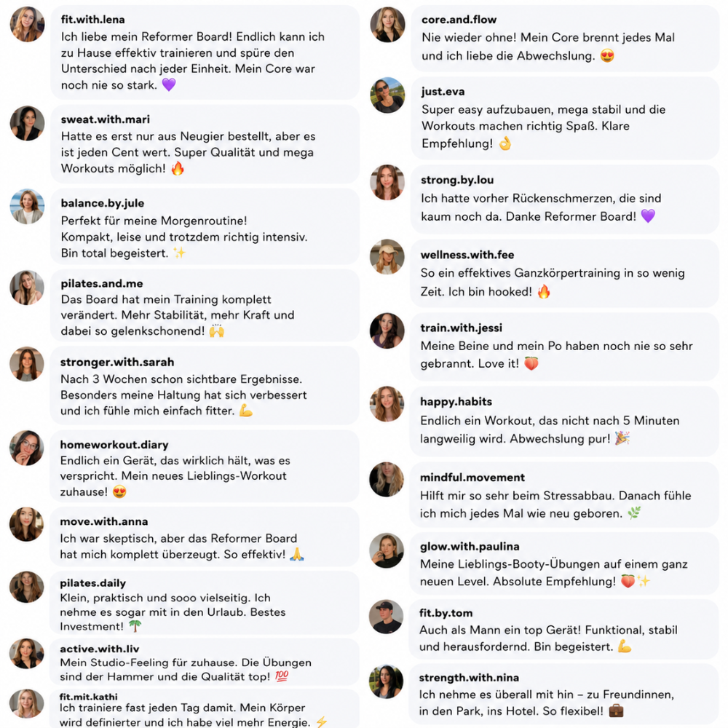Click the party popper emoji in happy.habits' comment
Viewport: 728px width, 728px height.
(x=622, y=438)
